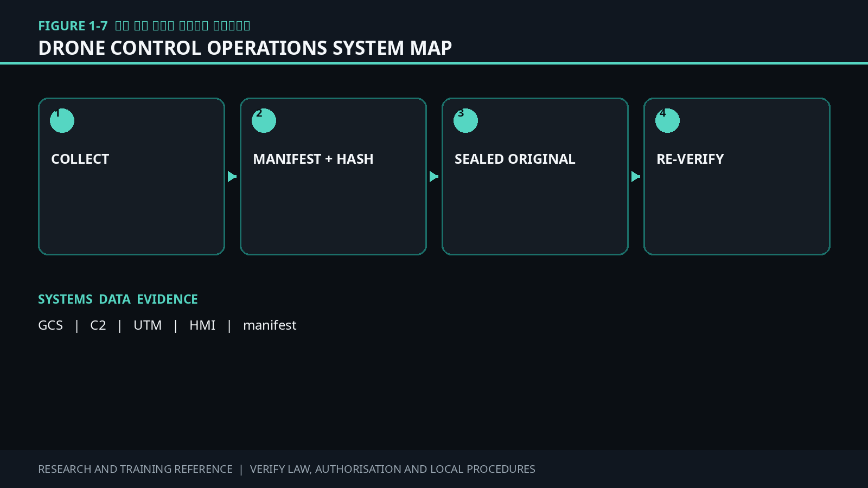The image size is (868, 488).
Task: Click the C2 label
Action: (98, 325)
